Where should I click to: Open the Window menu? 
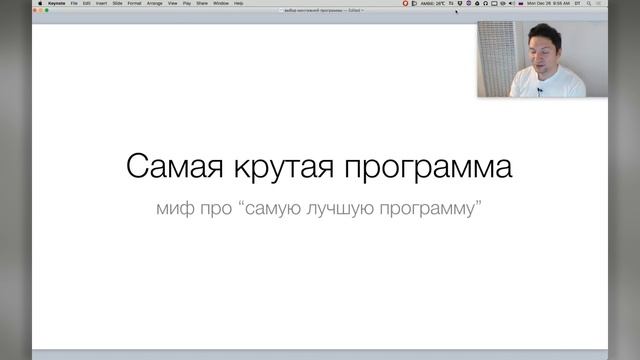pyautogui.click(x=221, y=3)
